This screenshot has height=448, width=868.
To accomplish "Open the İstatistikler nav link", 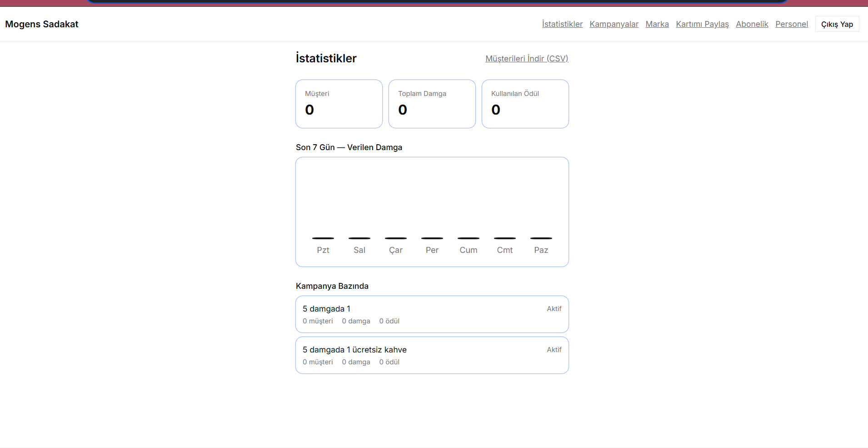I will 562,24.
